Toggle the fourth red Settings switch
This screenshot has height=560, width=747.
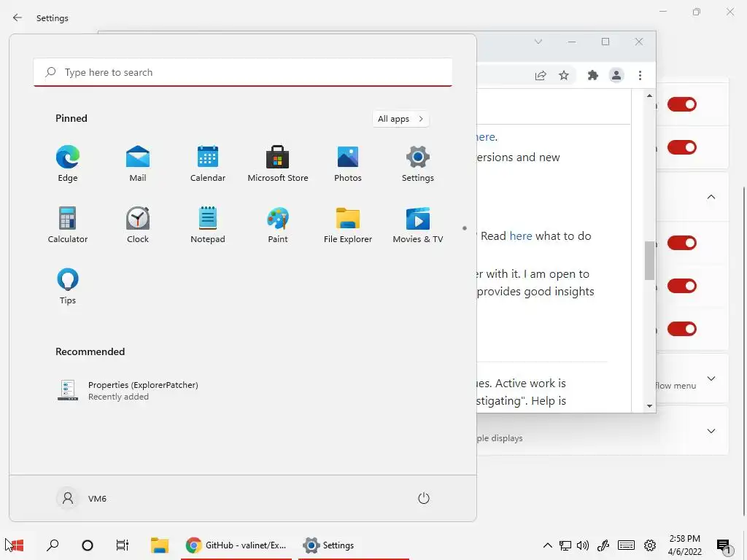tap(682, 286)
